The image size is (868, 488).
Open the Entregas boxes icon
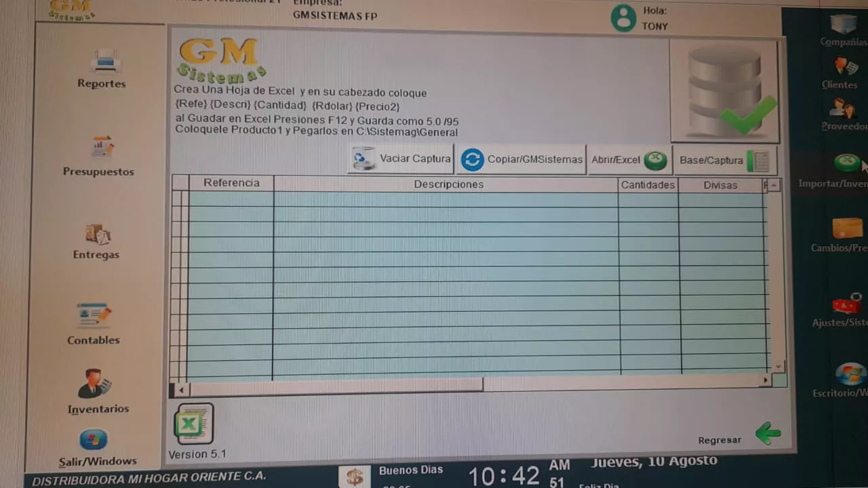[98, 235]
